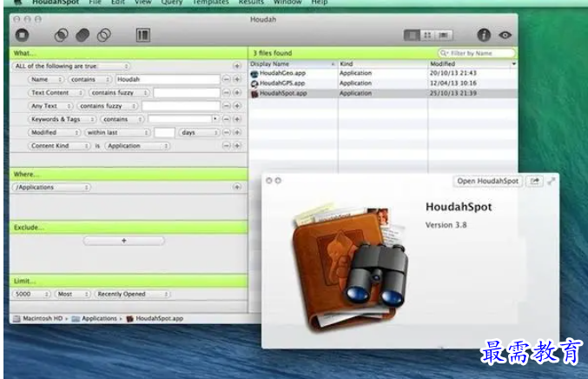The image size is (588, 379).
Task: Open the Content Kind attribute dropdown
Action: [x=59, y=146]
